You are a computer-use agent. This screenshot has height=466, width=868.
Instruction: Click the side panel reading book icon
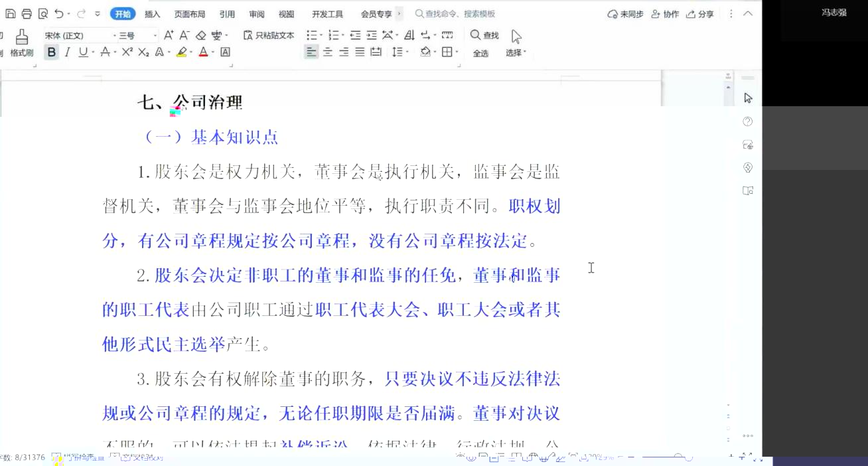[x=748, y=191]
